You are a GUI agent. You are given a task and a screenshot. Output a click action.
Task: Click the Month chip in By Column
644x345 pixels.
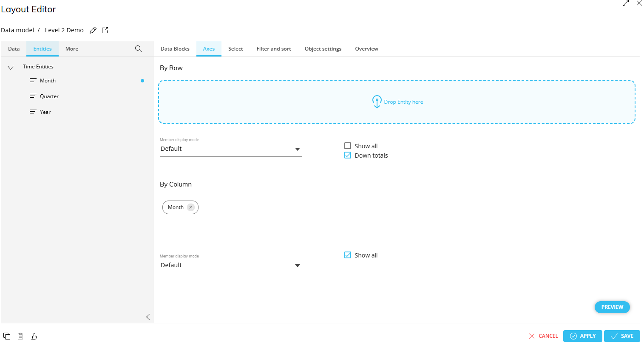(180, 207)
